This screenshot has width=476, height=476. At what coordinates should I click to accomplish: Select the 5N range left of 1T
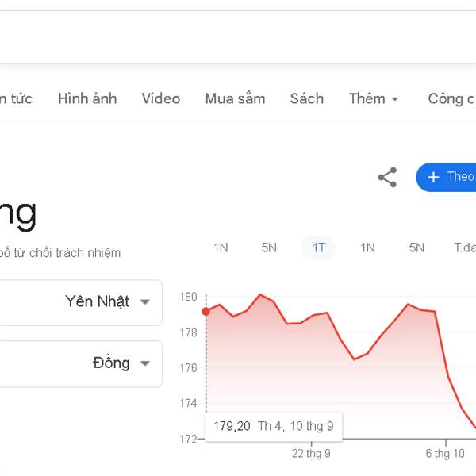pos(269,248)
